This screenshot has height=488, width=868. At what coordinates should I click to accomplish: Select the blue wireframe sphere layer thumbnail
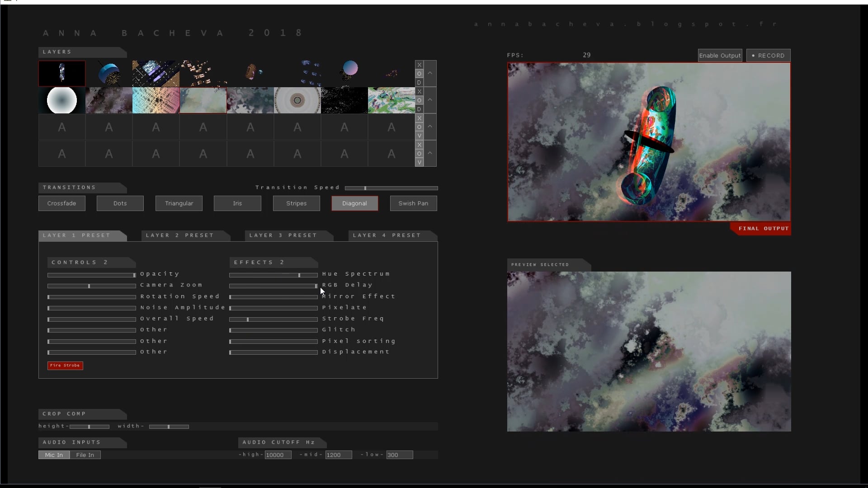pos(108,73)
